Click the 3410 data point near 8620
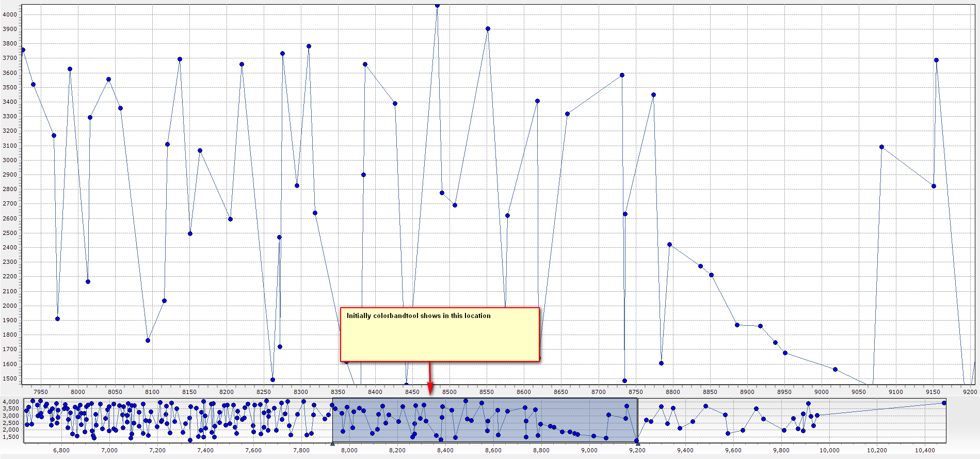The height and width of the screenshot is (459, 980). click(537, 101)
